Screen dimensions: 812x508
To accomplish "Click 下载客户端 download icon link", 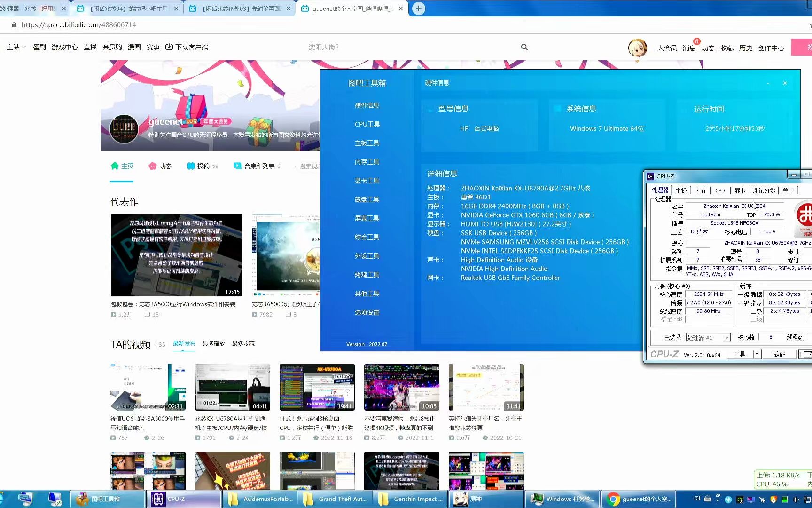I will (187, 47).
